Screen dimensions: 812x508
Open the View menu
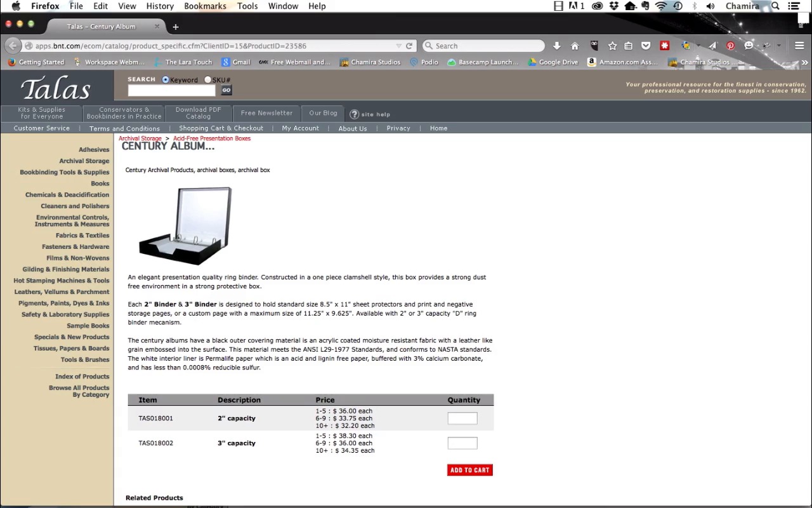click(127, 6)
